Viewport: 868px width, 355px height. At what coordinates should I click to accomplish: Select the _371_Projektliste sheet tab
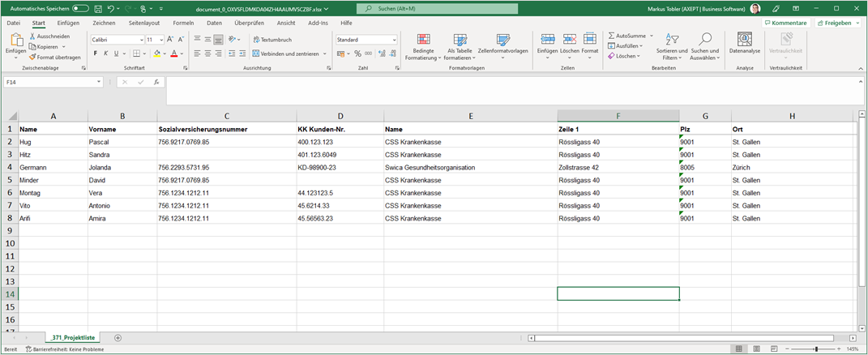pos(72,337)
